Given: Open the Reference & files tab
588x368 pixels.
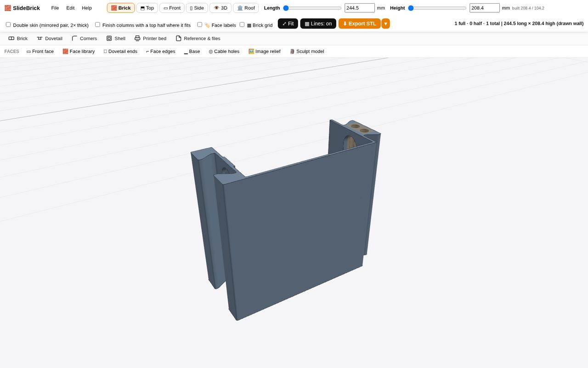Looking at the screenshot, I should 198,38.
